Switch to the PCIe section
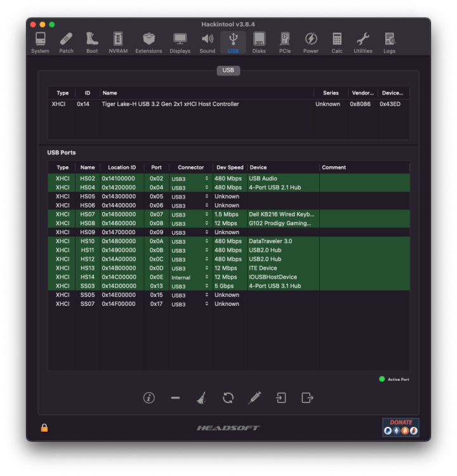Screen dimensions: 457x476 285,43
